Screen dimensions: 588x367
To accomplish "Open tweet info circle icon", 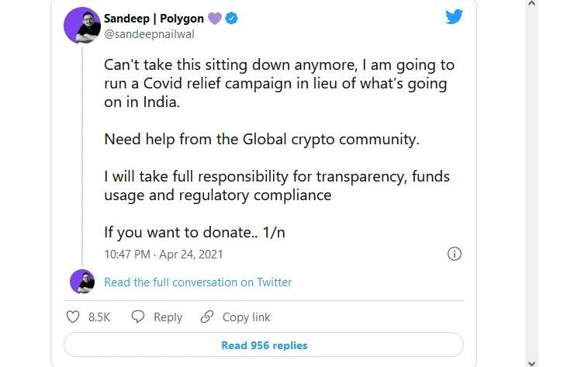I will 455,254.
